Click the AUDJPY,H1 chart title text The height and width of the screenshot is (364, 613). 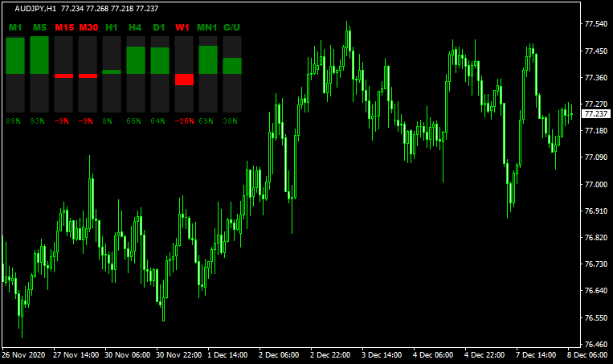click(x=39, y=8)
